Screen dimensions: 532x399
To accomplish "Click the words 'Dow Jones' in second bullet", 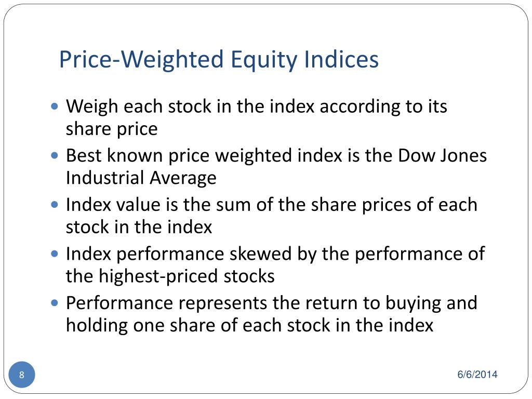I will (x=442, y=155).
